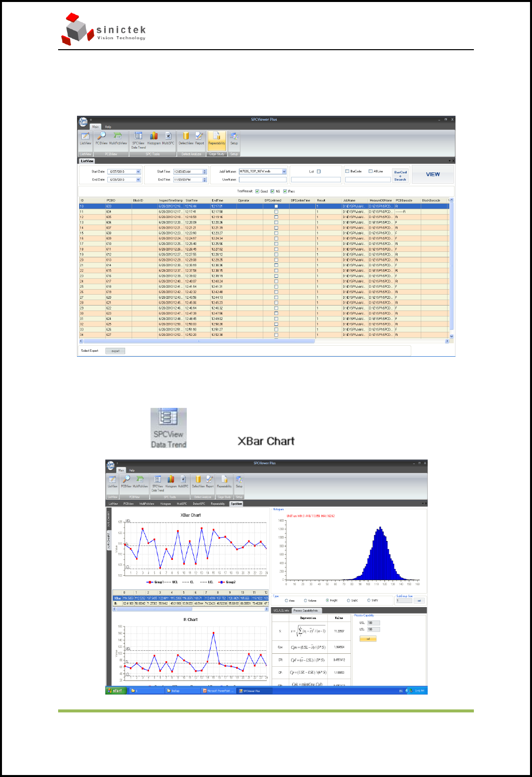The height and width of the screenshot is (777, 532).
Task: Click SPCViewer logo orb in upper window
Action: pyautogui.click(x=83, y=122)
